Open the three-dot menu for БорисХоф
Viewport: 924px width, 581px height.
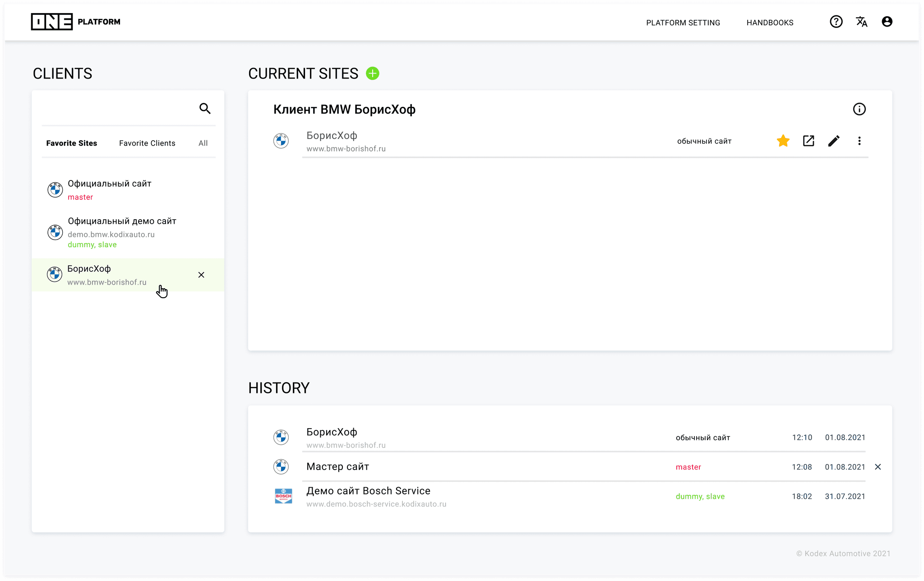859,141
